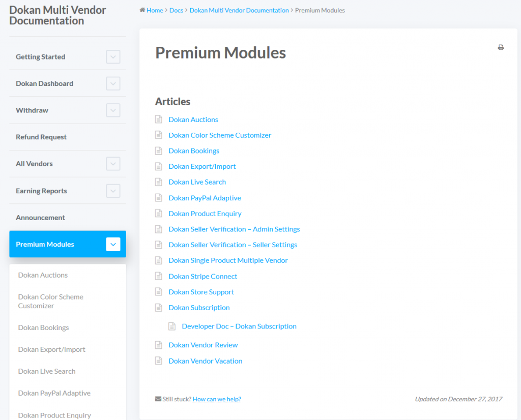Click the envelope icon near Still stuck
Image resolution: width=521 pixels, height=420 pixels.
point(158,399)
